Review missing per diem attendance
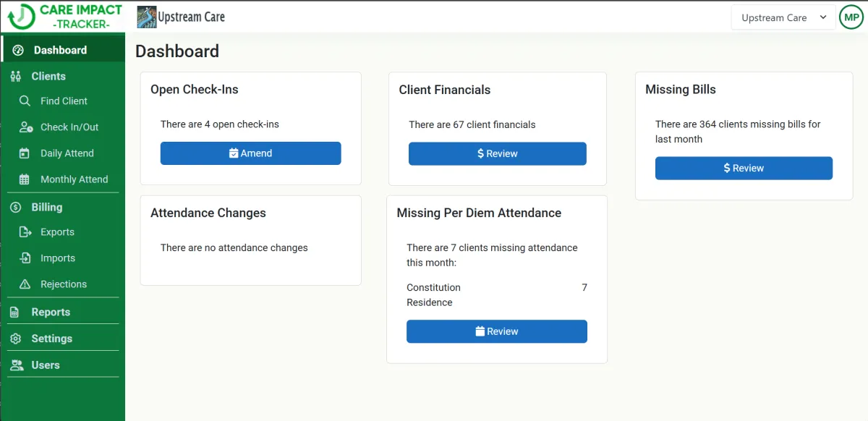This screenshot has width=868, height=421. pos(496,331)
